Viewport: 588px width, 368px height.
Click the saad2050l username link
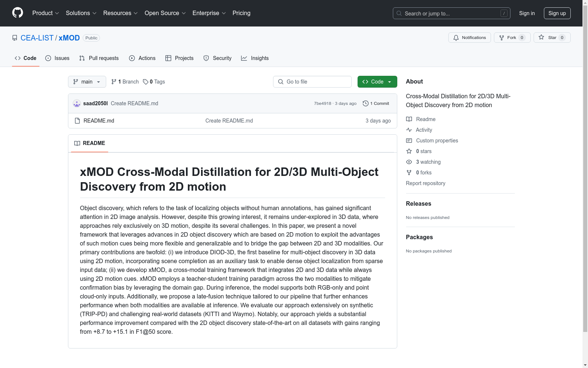coord(96,103)
